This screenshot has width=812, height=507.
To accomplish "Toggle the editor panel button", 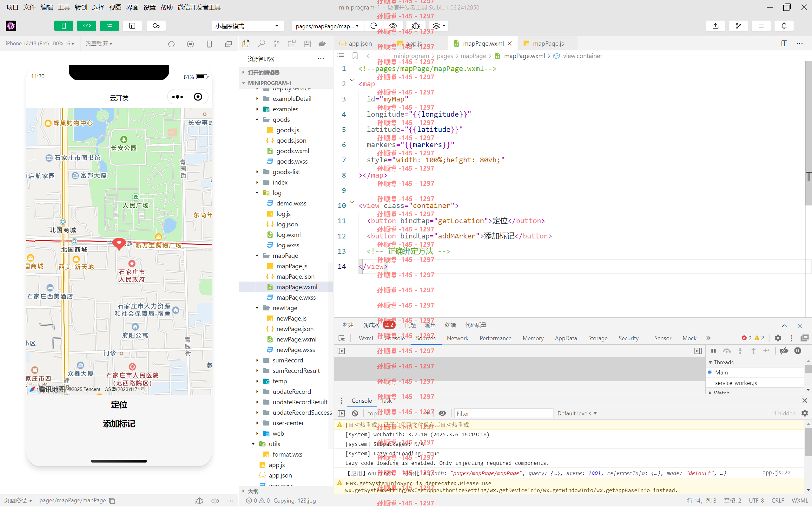I will click(87, 26).
